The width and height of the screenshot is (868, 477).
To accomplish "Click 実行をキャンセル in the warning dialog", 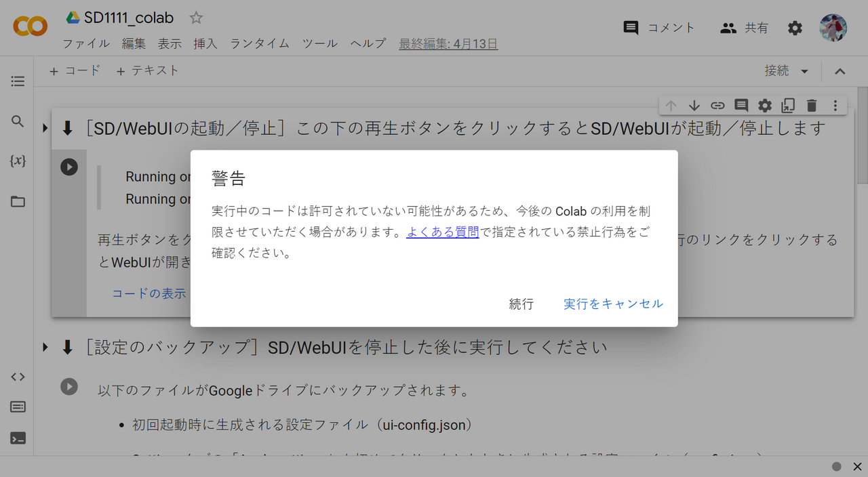I will click(x=613, y=304).
